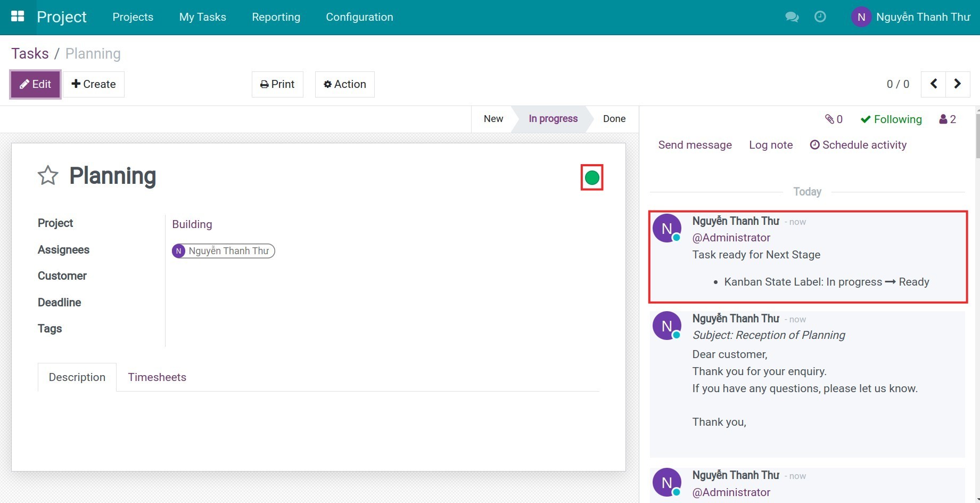Viewport: 980px width, 503px height.
Task: Switch to the Timesheets tab
Action: click(157, 377)
